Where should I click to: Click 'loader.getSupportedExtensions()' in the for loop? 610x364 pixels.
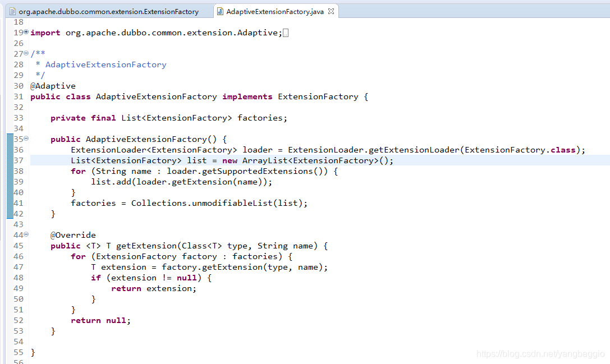coord(247,172)
